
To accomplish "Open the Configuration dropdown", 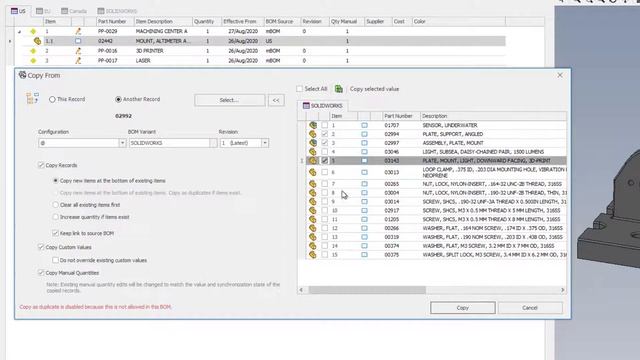I will tap(122, 143).
